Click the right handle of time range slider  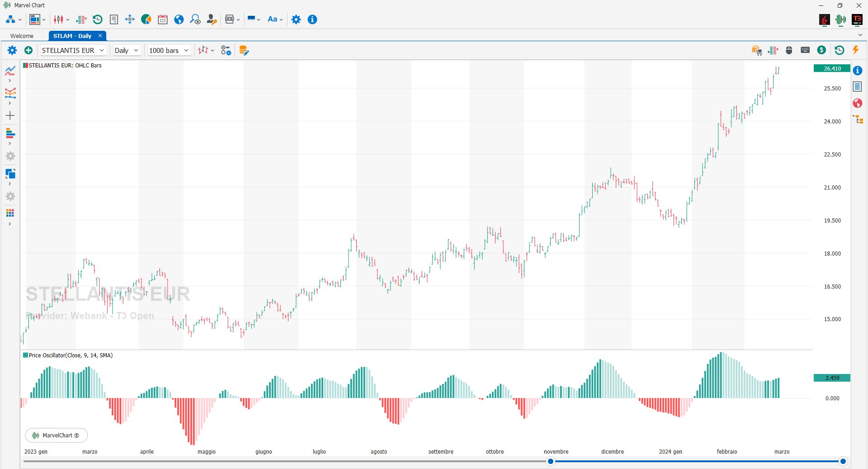click(843, 461)
